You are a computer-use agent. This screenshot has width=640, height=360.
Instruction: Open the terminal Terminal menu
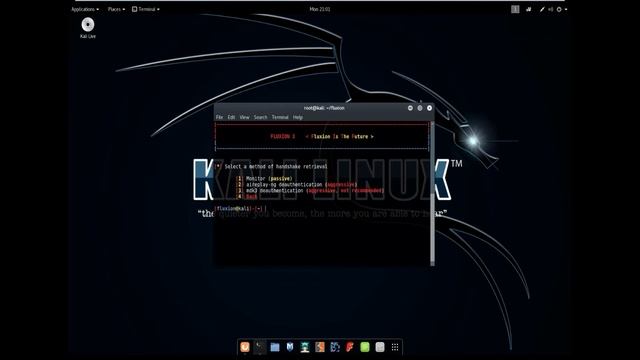280,117
